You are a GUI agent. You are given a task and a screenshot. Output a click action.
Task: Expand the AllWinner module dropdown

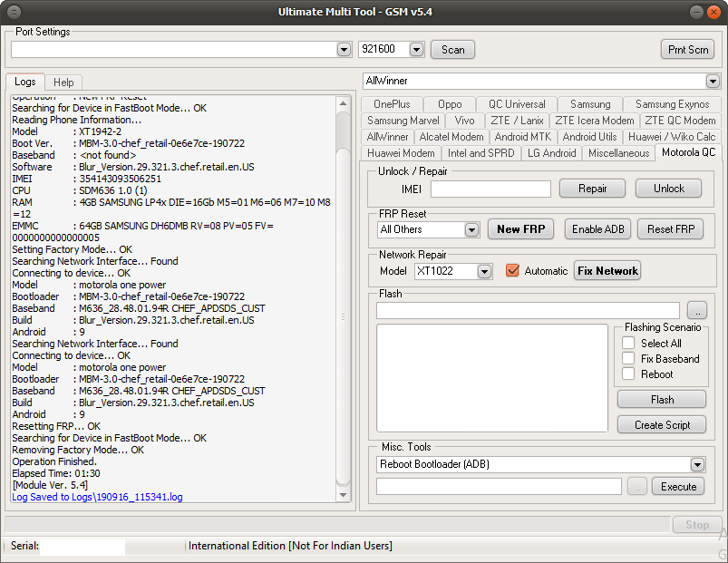[713, 82]
